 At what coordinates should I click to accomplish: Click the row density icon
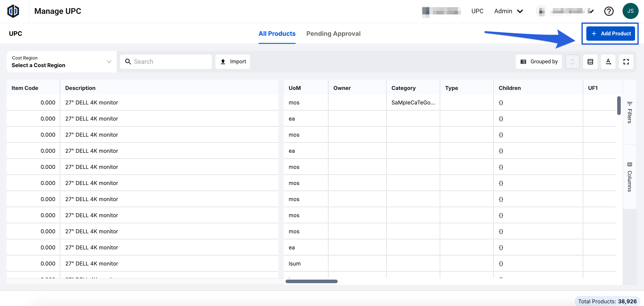click(590, 62)
